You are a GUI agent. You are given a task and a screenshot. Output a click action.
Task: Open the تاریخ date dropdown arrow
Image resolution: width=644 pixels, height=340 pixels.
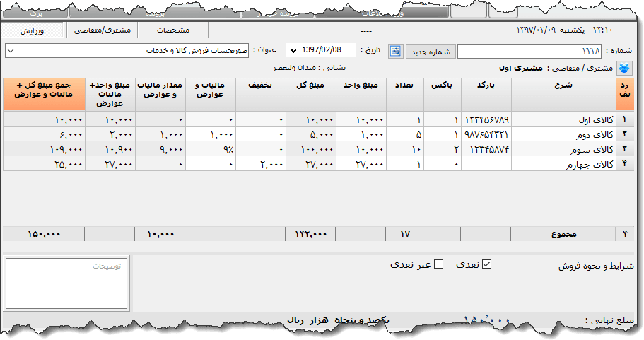(293, 51)
